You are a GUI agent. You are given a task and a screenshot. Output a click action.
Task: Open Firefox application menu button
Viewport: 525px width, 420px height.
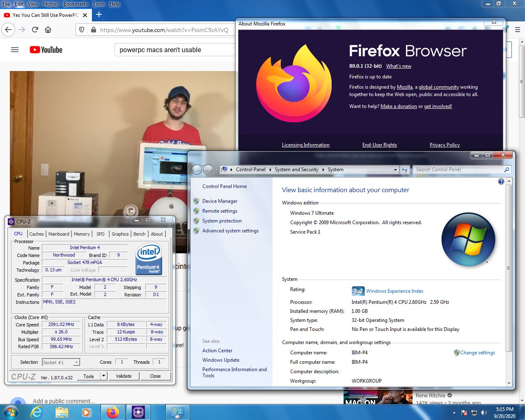[x=518, y=30]
